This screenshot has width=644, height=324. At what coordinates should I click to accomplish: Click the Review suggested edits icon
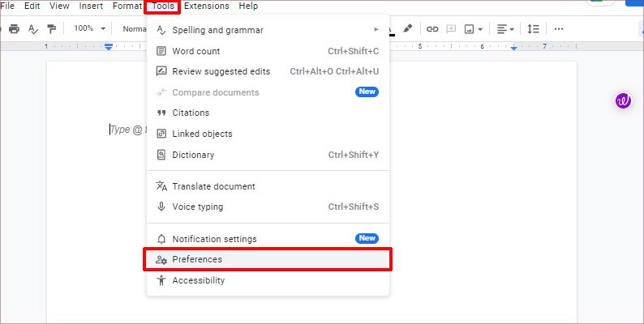click(x=161, y=71)
